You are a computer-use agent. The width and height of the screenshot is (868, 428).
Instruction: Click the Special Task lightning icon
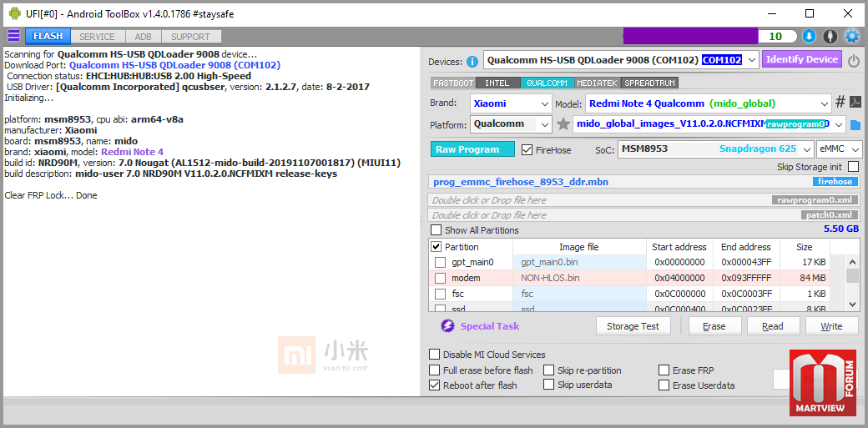coord(447,325)
